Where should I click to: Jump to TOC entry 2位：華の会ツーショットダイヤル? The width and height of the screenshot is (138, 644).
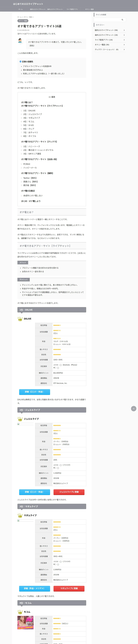click(x=38, y=150)
